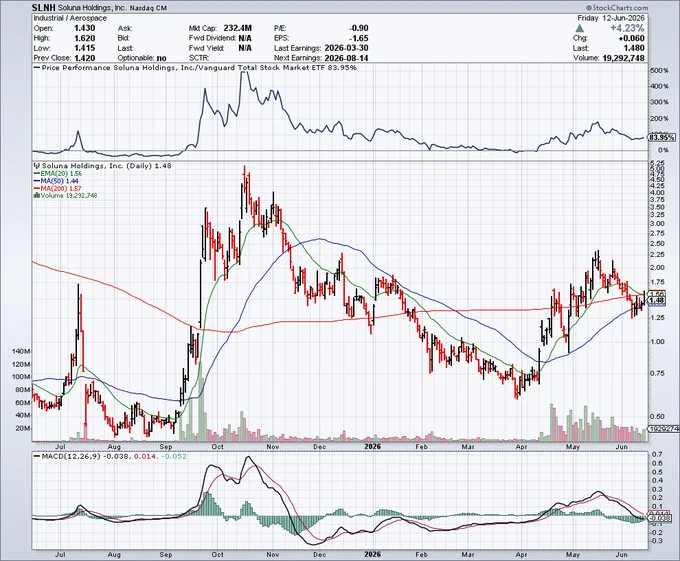Click the Price Performance vs Vanguard ETF legend
Viewport: 680px width, 561px height.
coord(196,68)
